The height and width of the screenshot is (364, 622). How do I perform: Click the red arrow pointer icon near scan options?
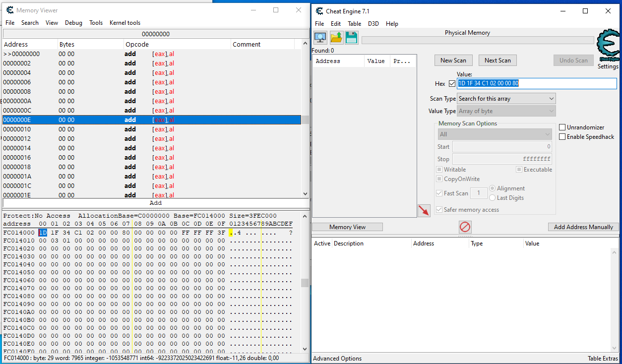click(x=424, y=210)
